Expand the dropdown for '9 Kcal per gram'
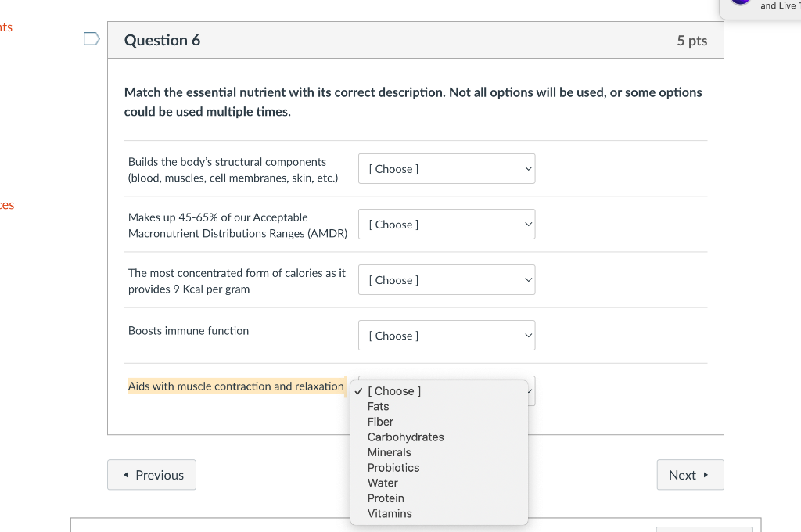This screenshot has width=801, height=532. tap(446, 280)
